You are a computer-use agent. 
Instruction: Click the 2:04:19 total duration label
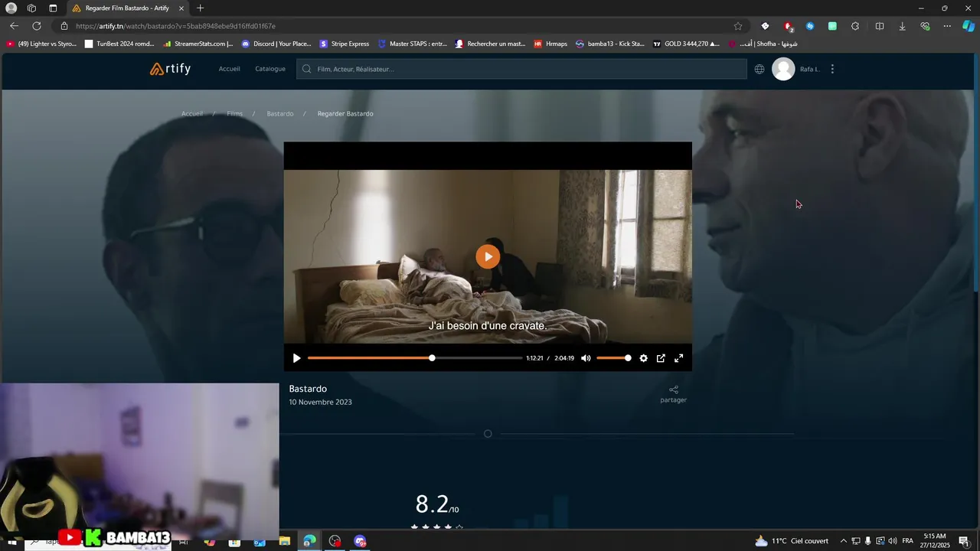(564, 358)
